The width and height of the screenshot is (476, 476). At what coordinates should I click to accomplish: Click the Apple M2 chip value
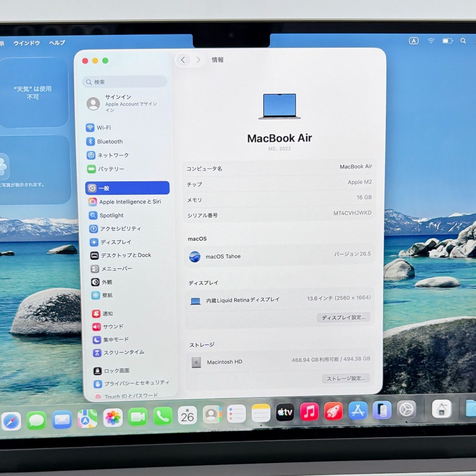pos(360,182)
